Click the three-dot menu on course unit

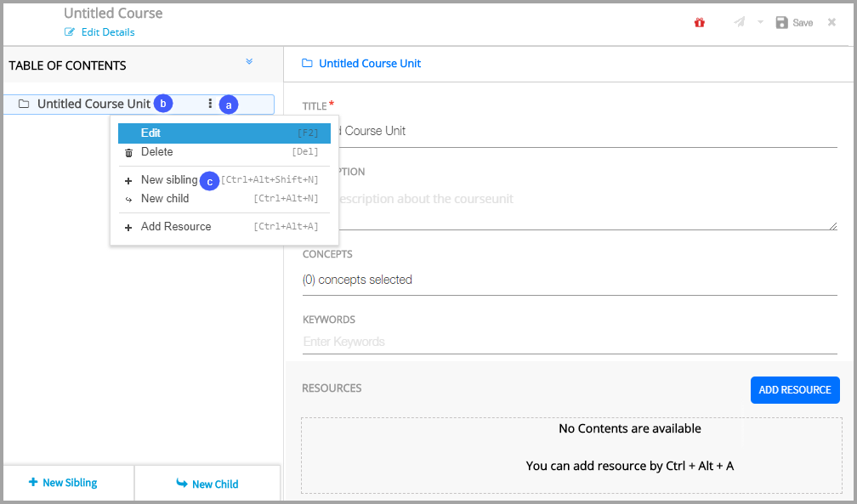click(210, 104)
